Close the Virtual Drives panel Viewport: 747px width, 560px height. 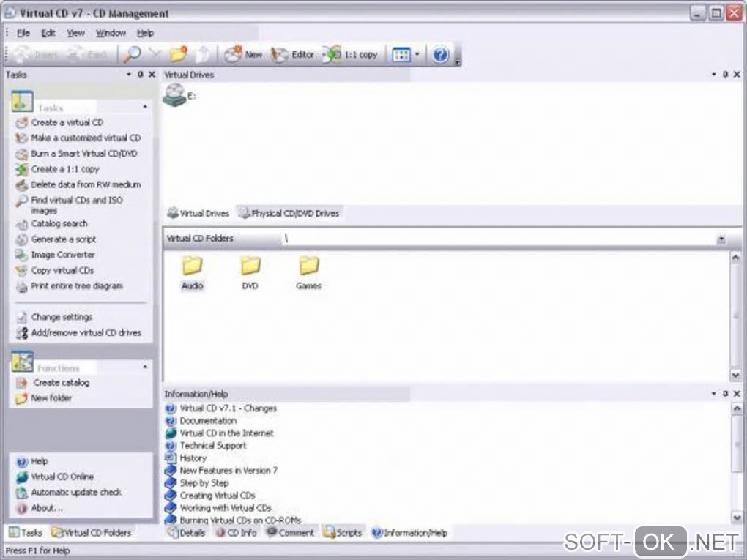[x=737, y=75]
